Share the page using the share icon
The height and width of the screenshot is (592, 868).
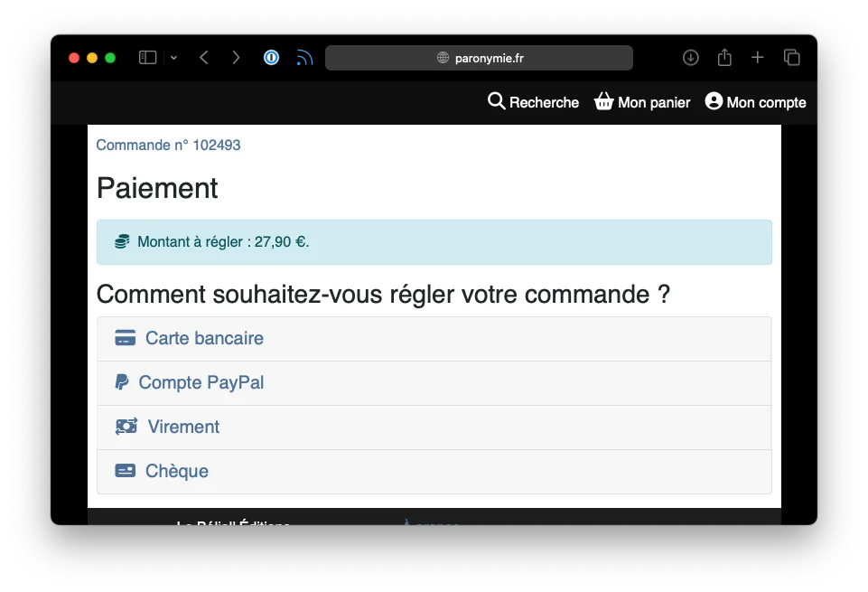pyautogui.click(x=723, y=57)
